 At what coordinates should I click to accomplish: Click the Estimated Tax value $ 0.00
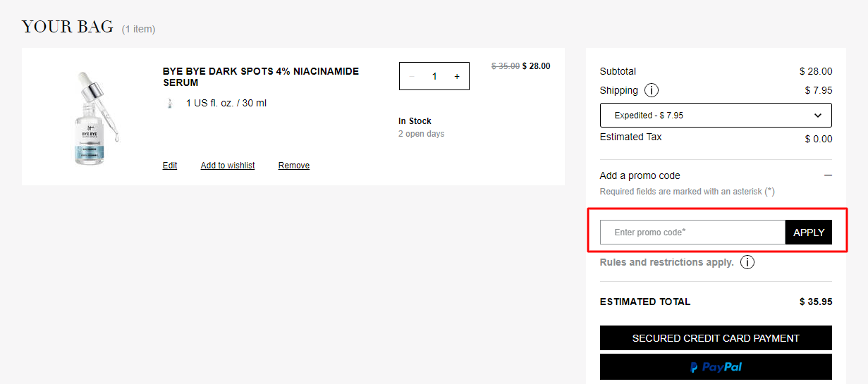pyautogui.click(x=819, y=139)
